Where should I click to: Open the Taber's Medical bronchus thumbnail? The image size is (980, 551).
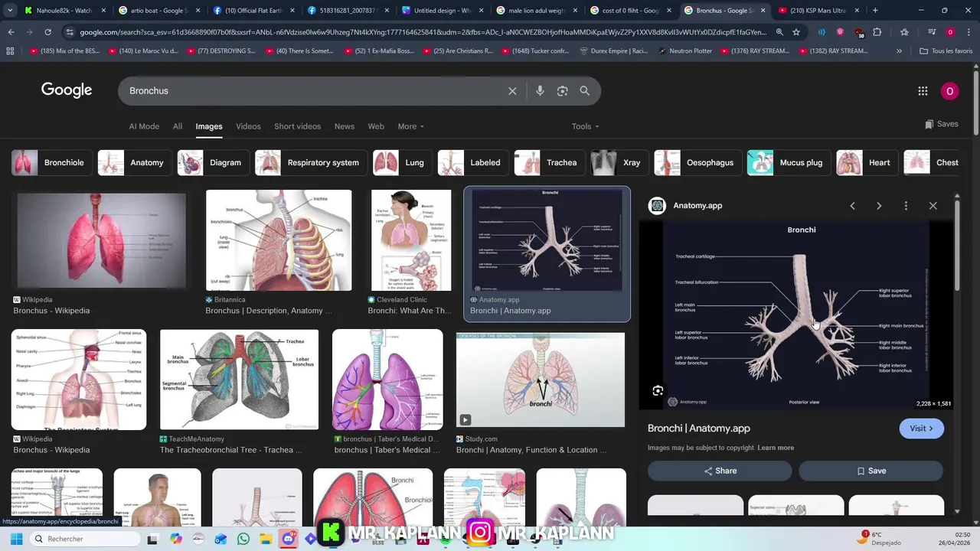point(387,380)
